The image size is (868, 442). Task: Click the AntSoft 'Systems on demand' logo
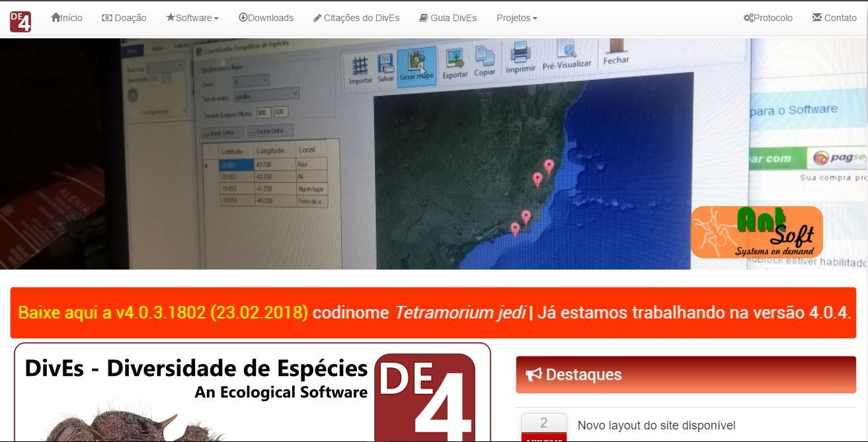point(757,232)
